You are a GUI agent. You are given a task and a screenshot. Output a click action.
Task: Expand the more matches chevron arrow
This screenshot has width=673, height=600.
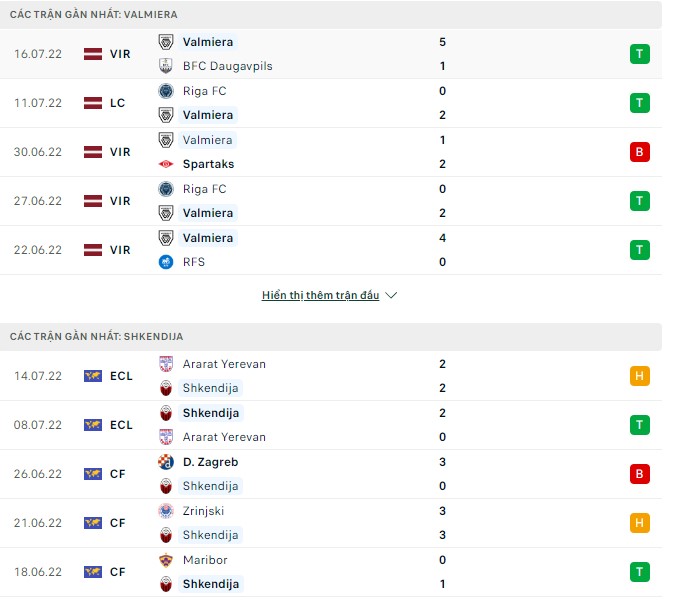(x=391, y=296)
